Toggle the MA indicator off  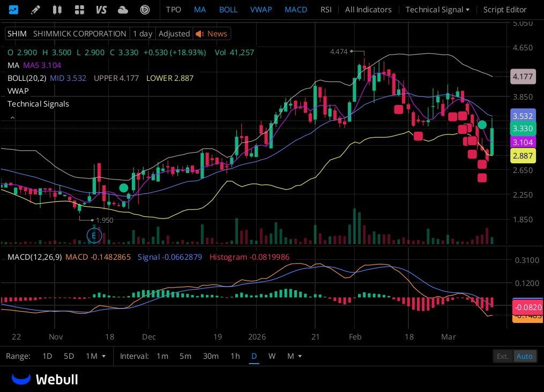pos(200,9)
